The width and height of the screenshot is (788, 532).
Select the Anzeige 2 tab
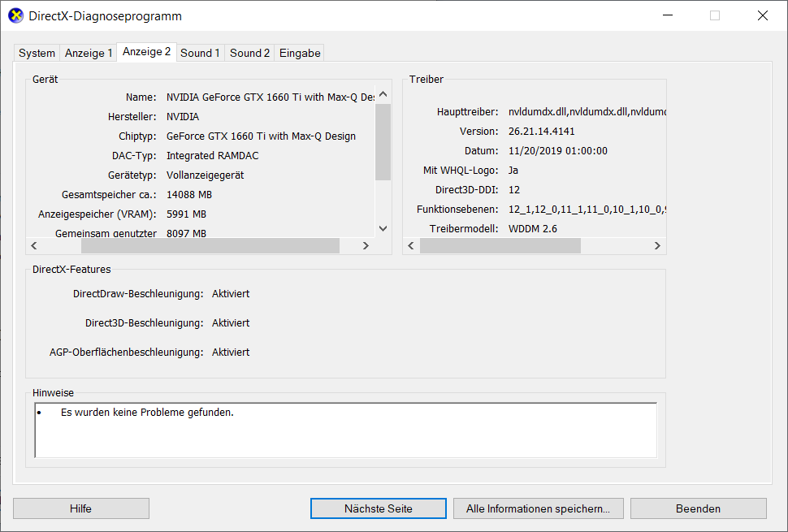[x=146, y=52]
